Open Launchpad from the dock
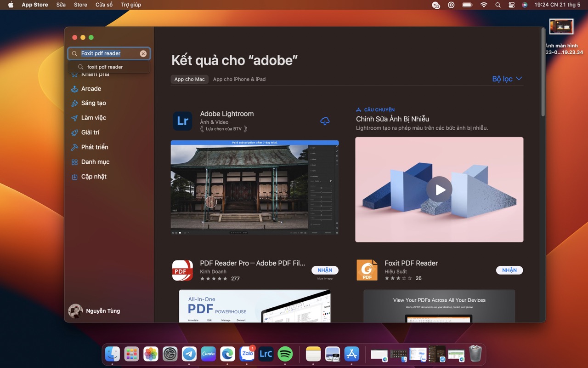The image size is (588, 368). [132, 354]
